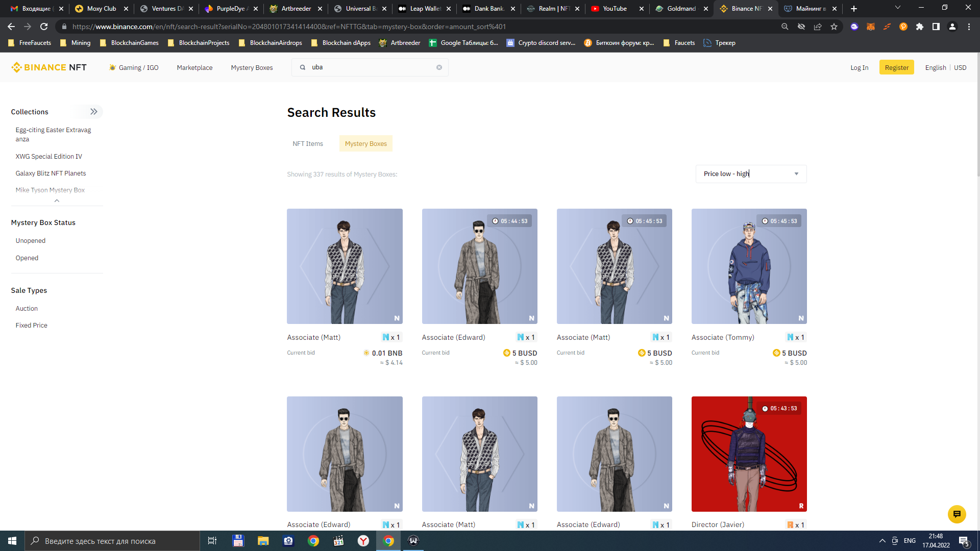
Task: Open the Yandex browser taskbar icon
Action: [363, 541]
